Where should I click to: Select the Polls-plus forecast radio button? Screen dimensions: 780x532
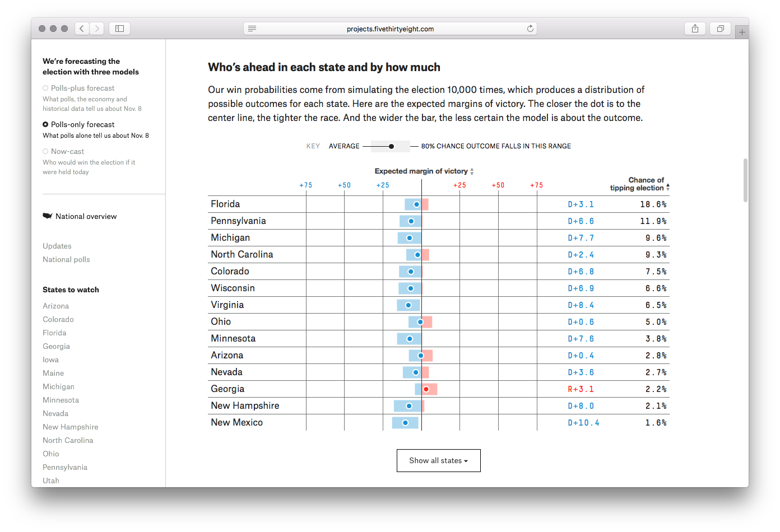pos(45,87)
